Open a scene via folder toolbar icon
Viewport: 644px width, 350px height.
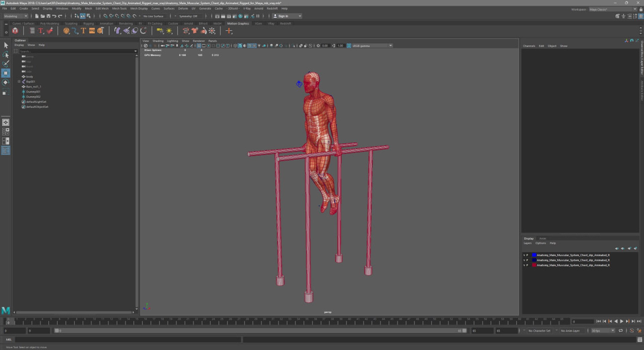(43, 16)
